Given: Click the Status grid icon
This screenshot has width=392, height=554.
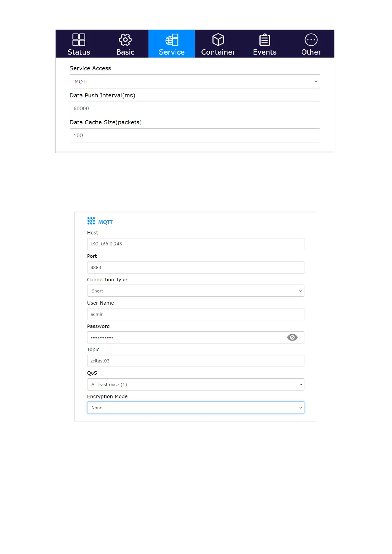Looking at the screenshot, I should [79, 40].
